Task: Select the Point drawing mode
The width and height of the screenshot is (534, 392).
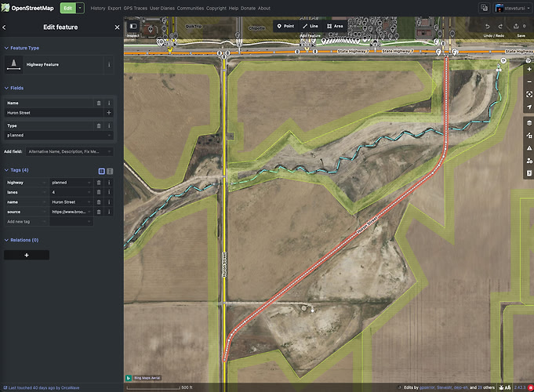Action: (285, 26)
